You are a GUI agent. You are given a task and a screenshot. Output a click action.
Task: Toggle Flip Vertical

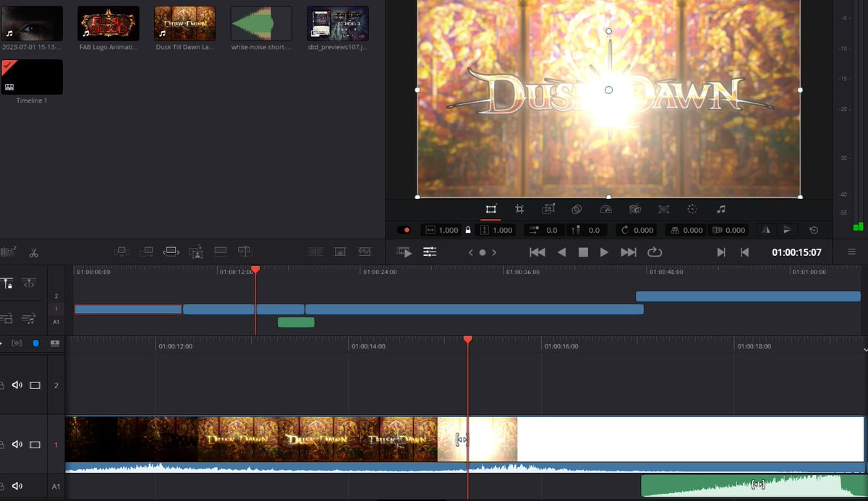pos(787,230)
